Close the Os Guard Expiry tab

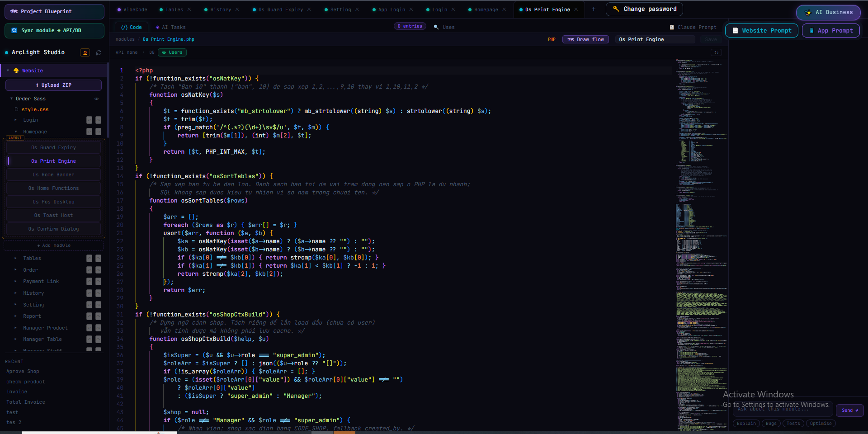click(309, 9)
